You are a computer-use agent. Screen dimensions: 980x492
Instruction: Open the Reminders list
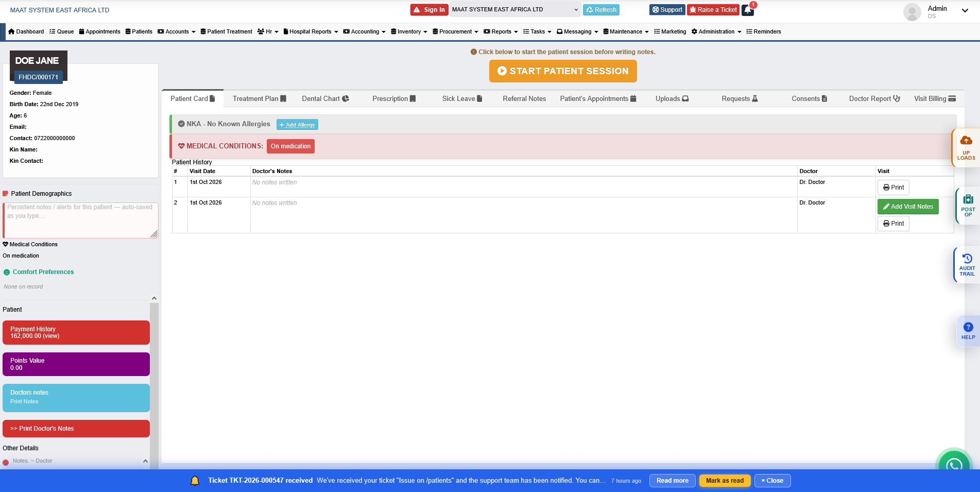coord(764,31)
